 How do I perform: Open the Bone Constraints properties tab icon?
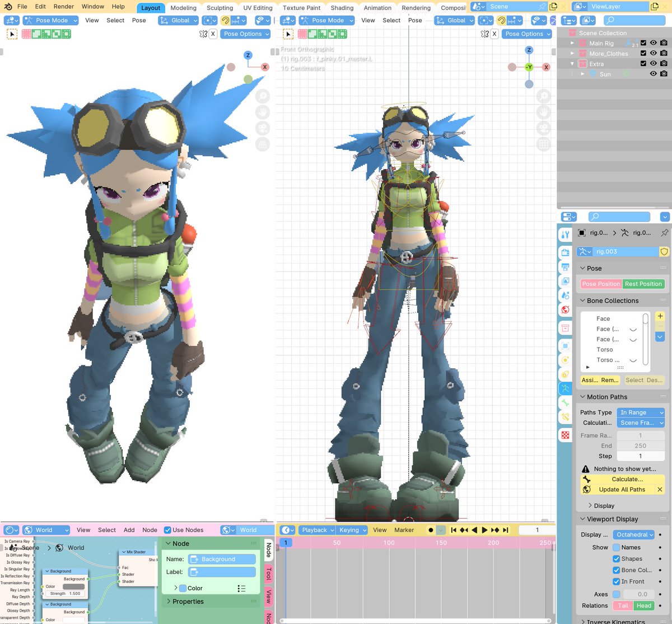click(565, 416)
